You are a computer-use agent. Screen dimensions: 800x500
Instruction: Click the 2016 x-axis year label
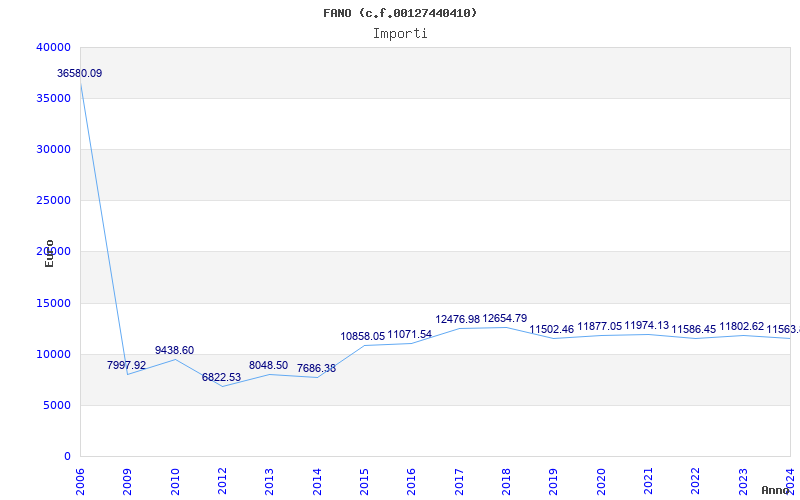point(412,481)
